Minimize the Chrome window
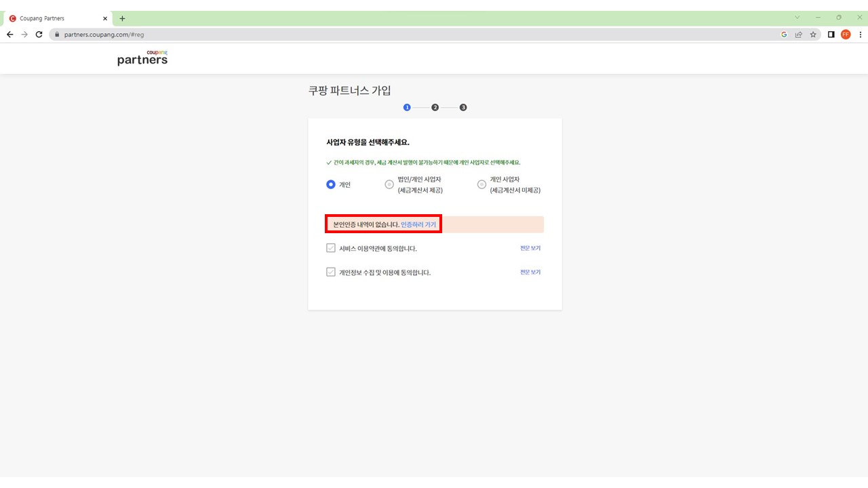 818,17
